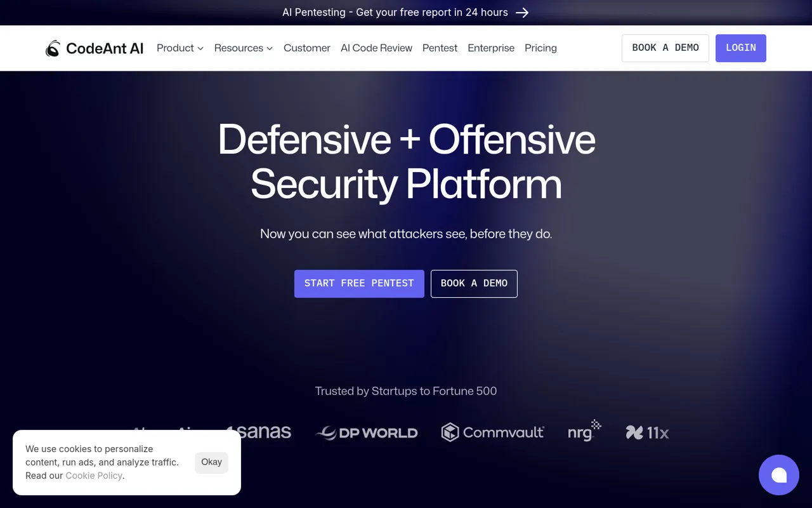Image resolution: width=812 pixels, height=508 pixels.
Task: Open the Cookie Policy link
Action: point(94,476)
